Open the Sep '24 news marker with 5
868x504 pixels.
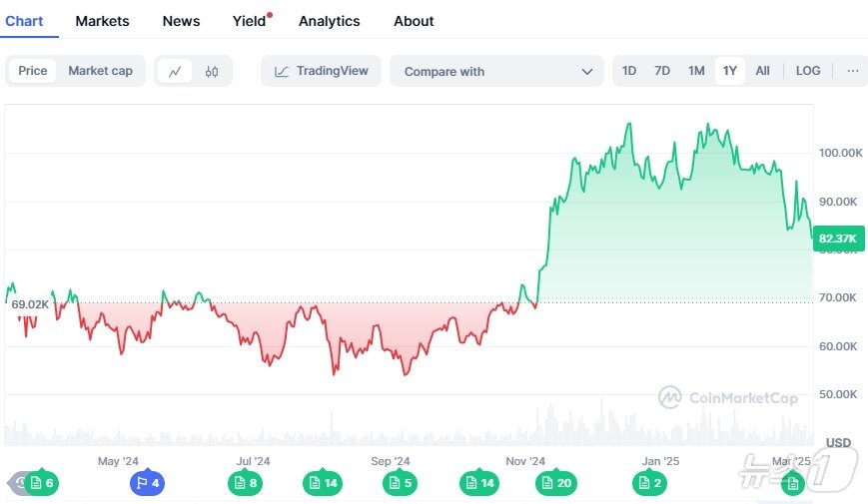click(400, 483)
